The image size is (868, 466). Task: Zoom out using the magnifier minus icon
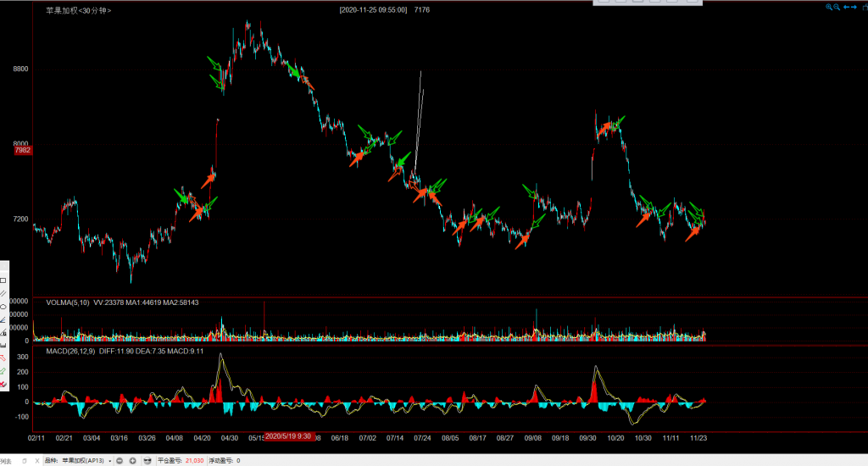837,7
